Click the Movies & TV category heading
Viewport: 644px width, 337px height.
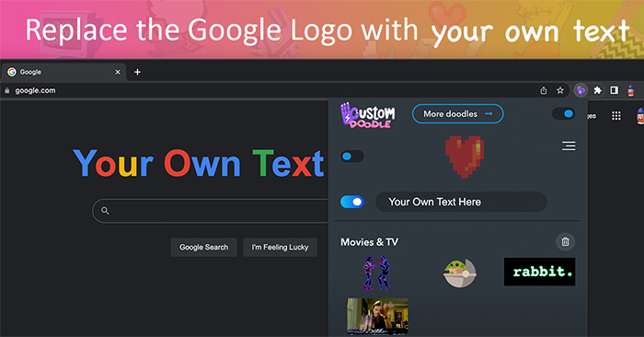pyautogui.click(x=369, y=242)
